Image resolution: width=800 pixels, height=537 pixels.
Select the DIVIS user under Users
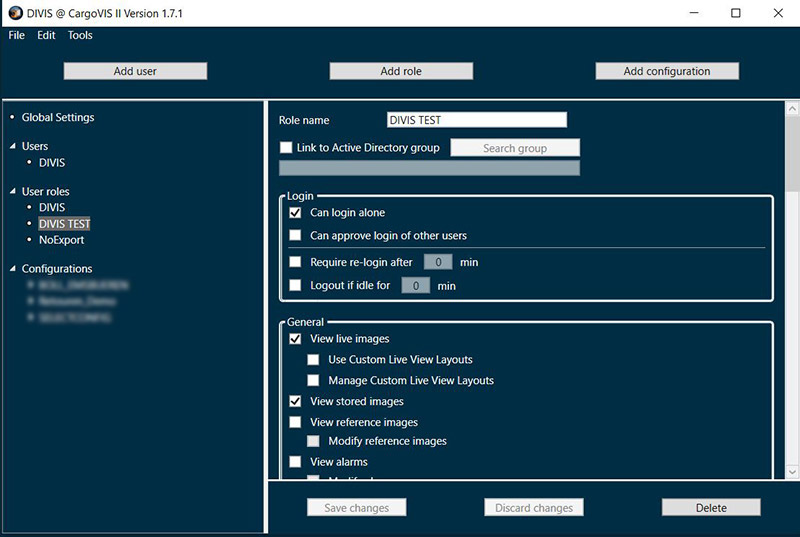coord(52,163)
